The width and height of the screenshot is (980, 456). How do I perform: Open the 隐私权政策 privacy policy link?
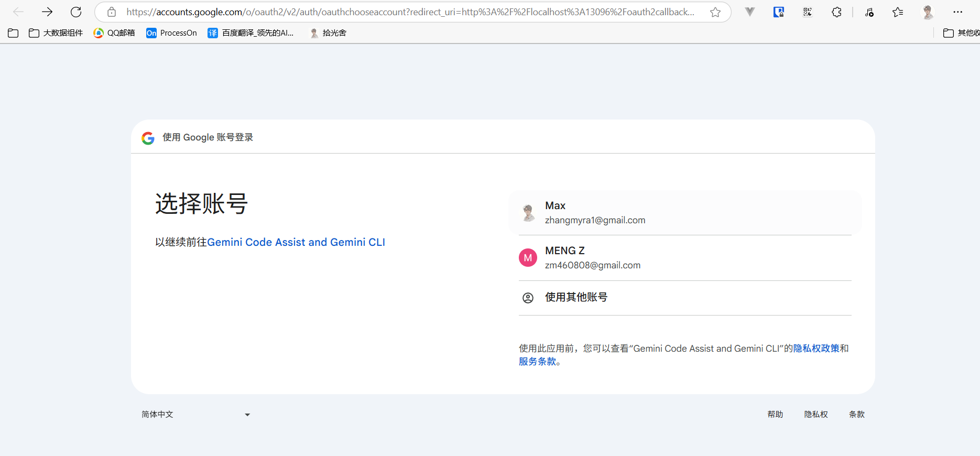[x=816, y=349]
